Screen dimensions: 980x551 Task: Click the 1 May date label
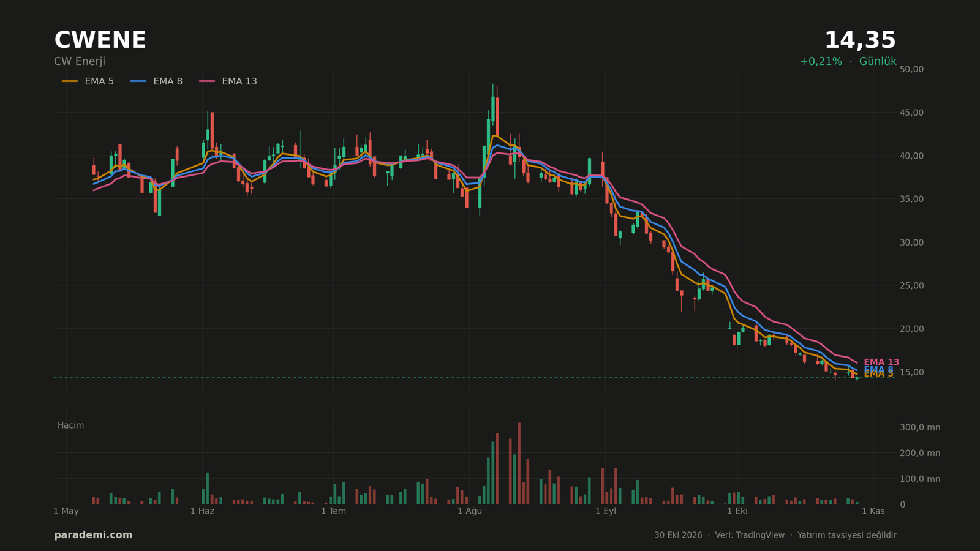(66, 511)
